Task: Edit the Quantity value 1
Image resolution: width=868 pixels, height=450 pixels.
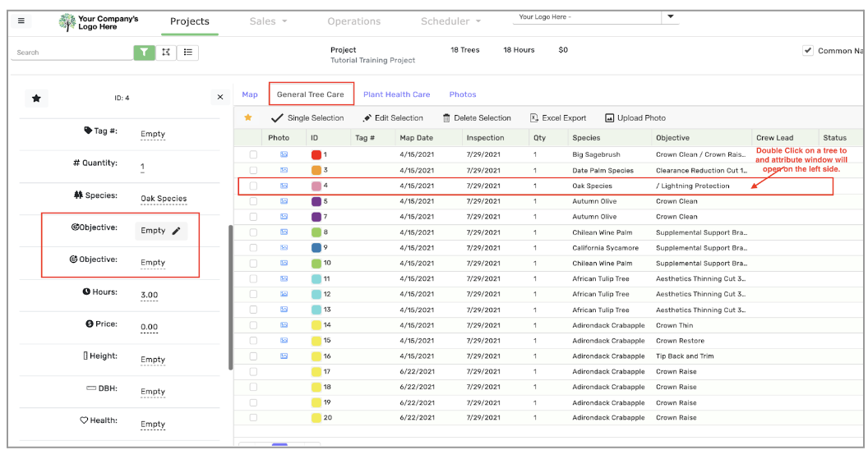Action: point(142,167)
